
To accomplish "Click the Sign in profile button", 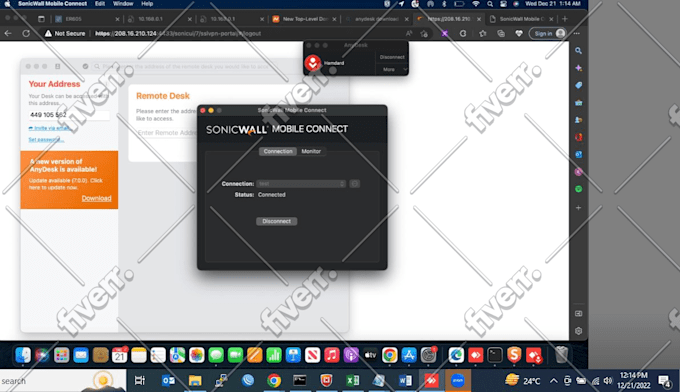I will (548, 33).
